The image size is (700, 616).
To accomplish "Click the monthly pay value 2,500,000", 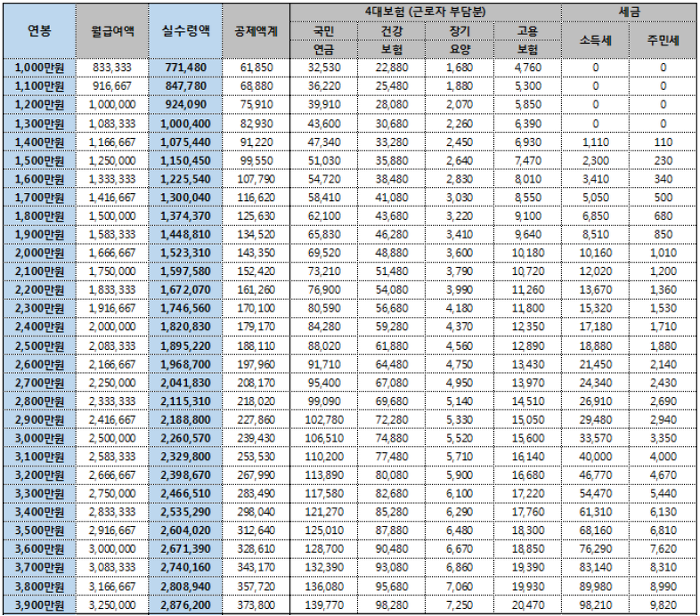I will (x=112, y=438).
